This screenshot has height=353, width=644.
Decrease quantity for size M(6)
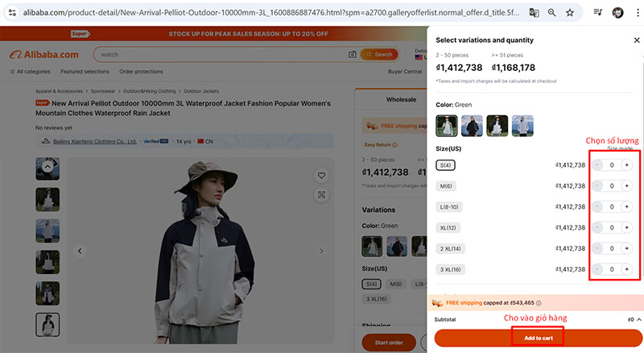pos(597,186)
